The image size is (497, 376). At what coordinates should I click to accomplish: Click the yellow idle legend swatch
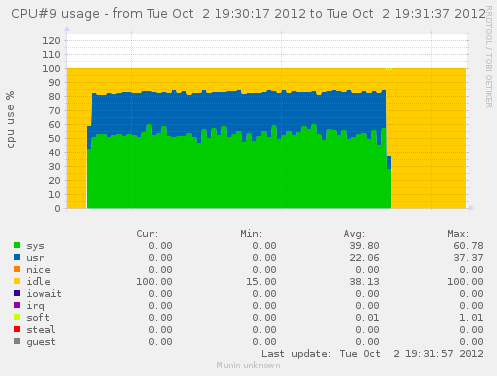tap(17, 281)
